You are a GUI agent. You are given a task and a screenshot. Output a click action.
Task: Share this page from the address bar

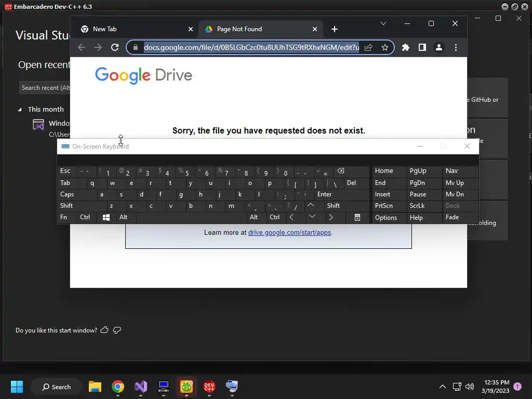pos(368,47)
